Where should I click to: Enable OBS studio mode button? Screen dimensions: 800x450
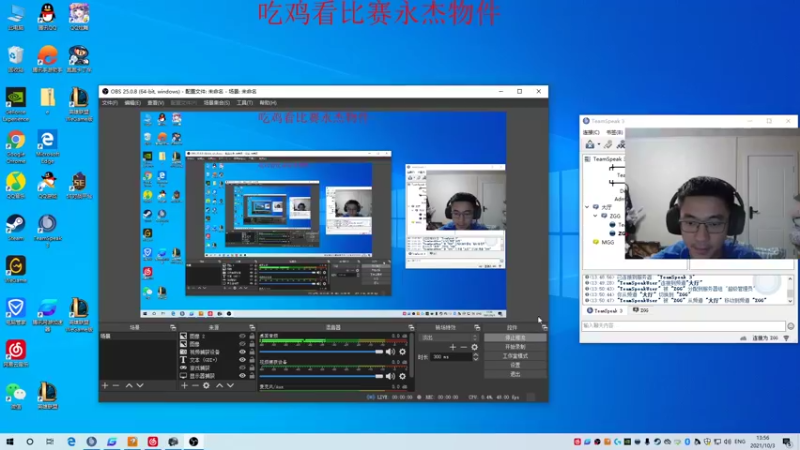click(x=515, y=356)
